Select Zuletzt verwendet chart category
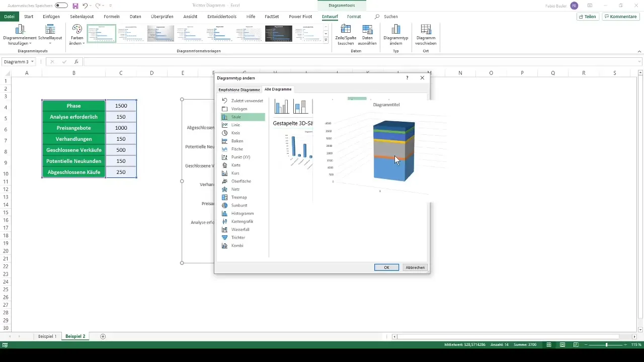Image resolution: width=644 pixels, height=362 pixels. click(x=243, y=101)
